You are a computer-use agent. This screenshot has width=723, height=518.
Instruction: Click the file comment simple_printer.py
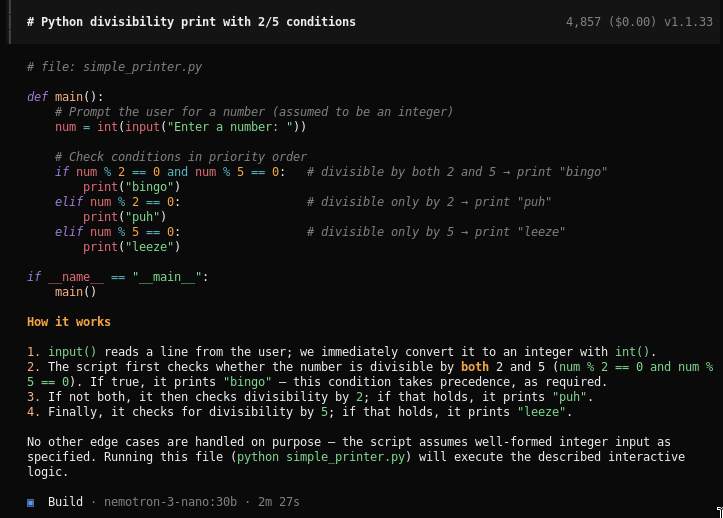115,67
